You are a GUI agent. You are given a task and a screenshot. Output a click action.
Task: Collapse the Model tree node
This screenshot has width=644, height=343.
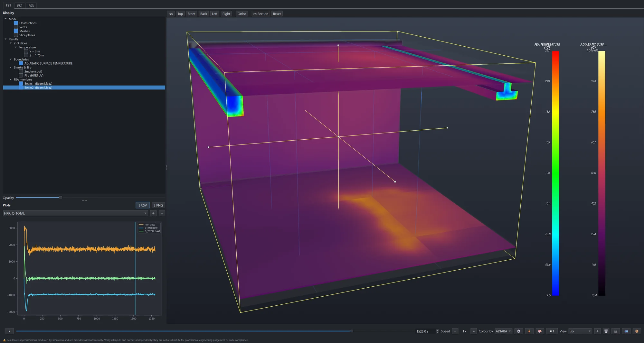click(5, 19)
